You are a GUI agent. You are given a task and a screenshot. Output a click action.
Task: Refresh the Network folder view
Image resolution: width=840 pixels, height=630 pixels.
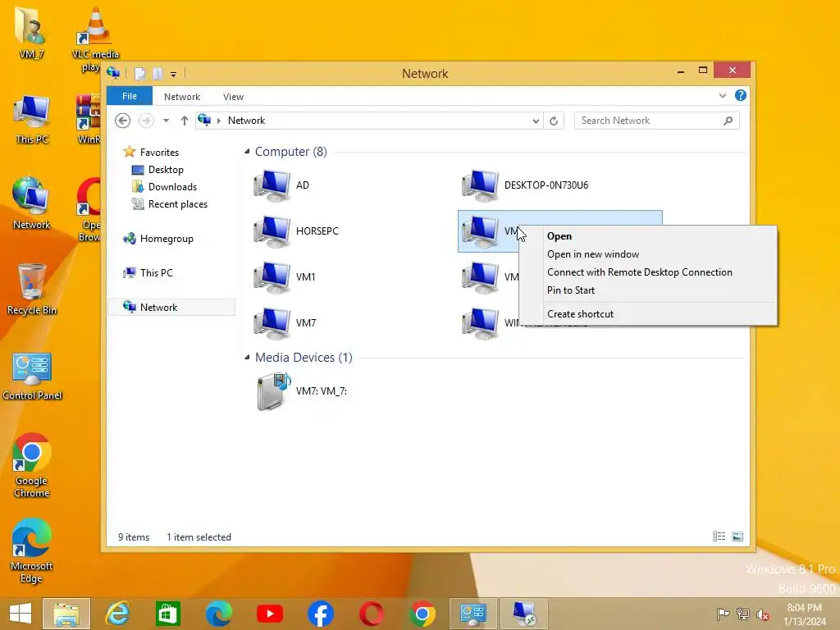click(x=554, y=121)
